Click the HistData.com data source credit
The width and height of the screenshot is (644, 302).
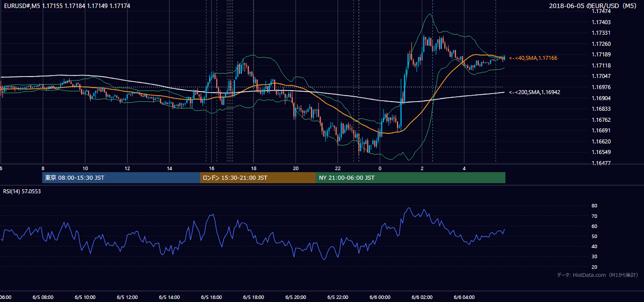coord(597,275)
